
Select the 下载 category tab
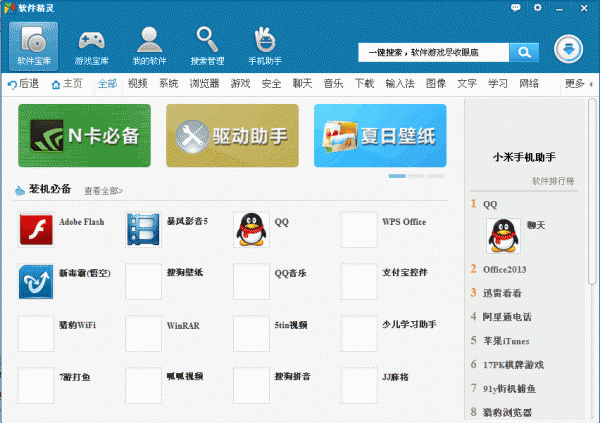[x=364, y=83]
